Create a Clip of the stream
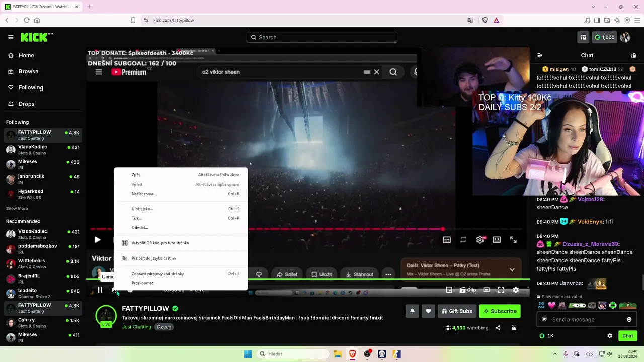 [468, 290]
